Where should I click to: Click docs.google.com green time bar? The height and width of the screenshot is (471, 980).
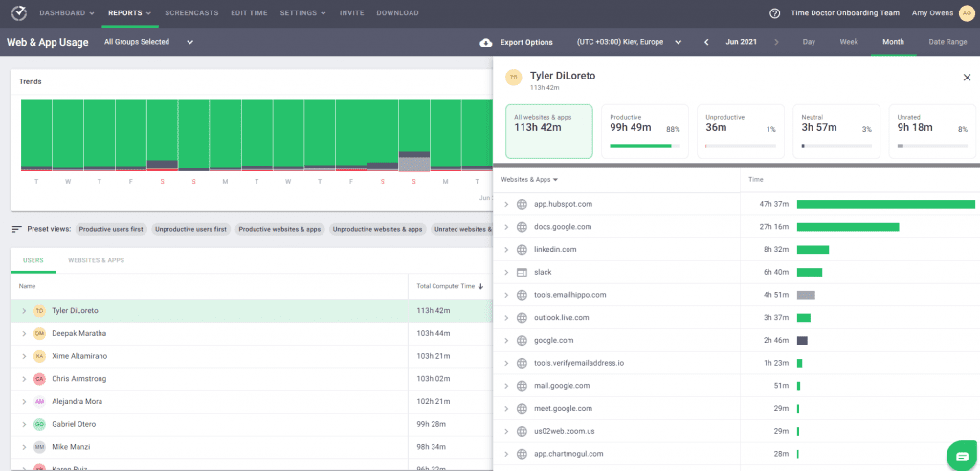[848, 227]
